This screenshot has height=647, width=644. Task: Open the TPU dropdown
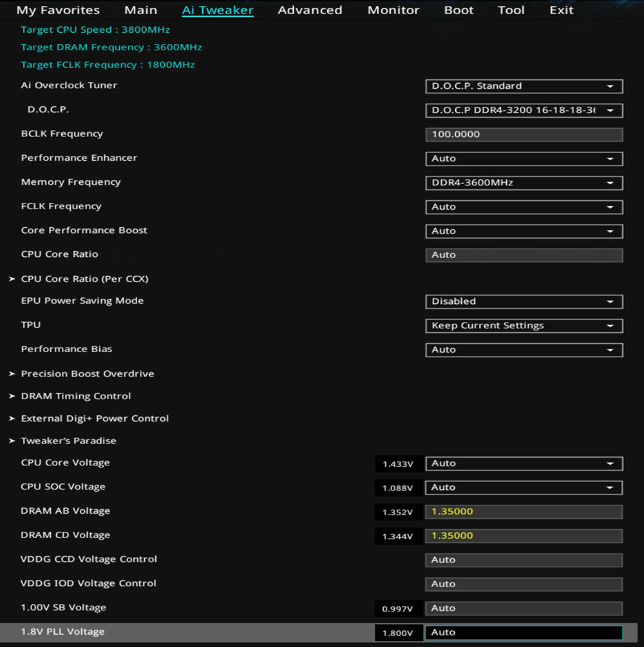[x=524, y=326]
